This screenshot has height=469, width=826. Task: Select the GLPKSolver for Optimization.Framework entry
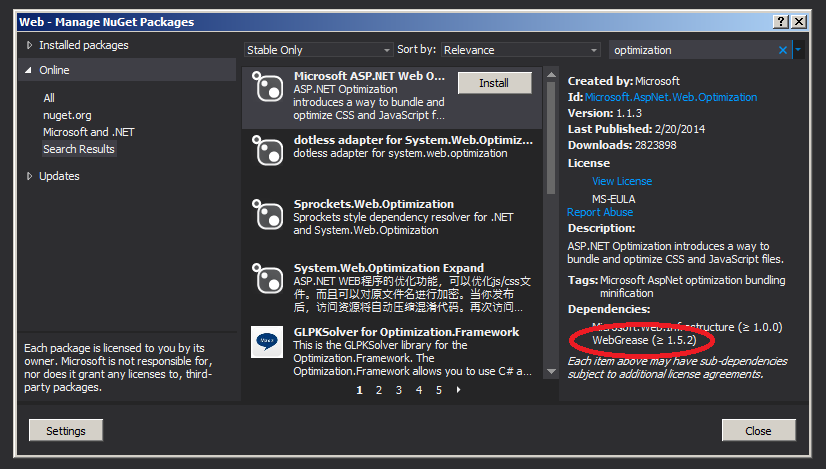point(392,351)
